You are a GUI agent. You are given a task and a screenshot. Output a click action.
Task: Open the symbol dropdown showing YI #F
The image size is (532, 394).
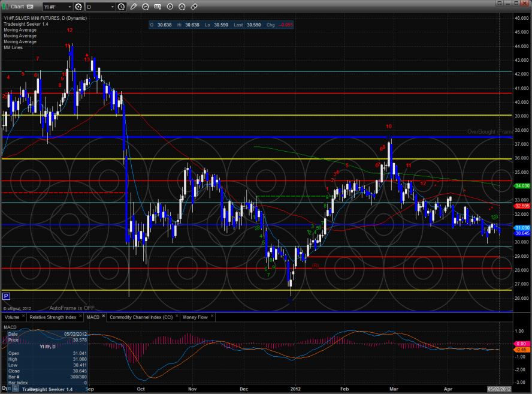pos(58,7)
